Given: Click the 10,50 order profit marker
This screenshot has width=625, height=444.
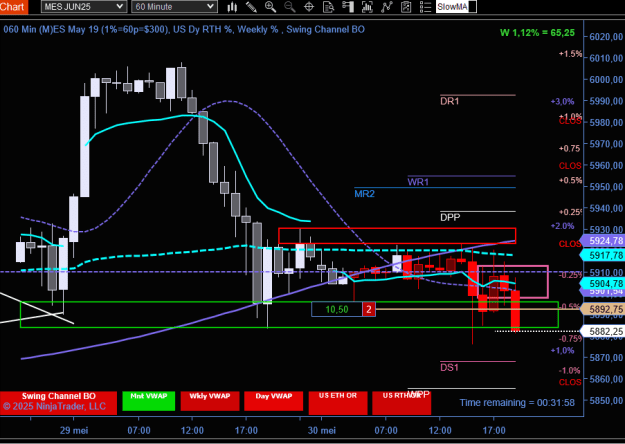Looking at the screenshot, I should pyautogui.click(x=337, y=309).
